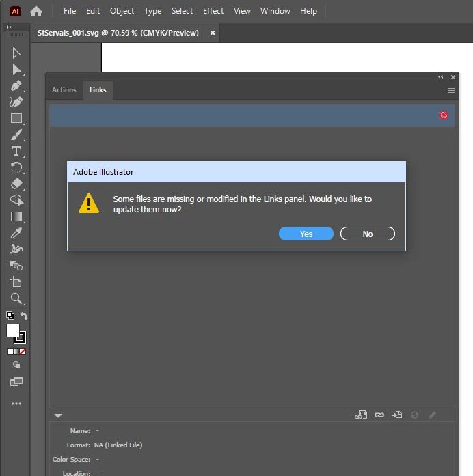This screenshot has width=473, height=476.
Task: Select the Eyedropper tool
Action: point(16,233)
